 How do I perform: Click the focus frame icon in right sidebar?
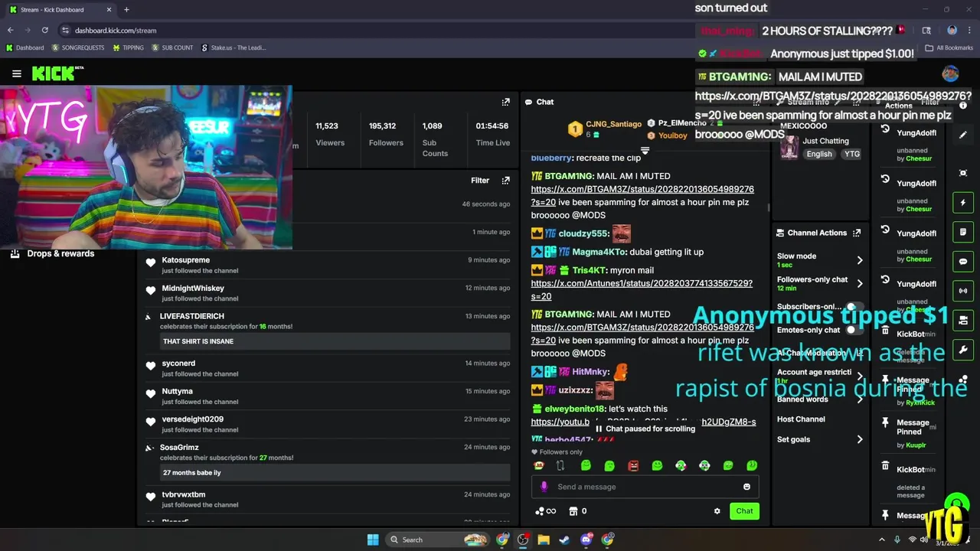(963, 174)
